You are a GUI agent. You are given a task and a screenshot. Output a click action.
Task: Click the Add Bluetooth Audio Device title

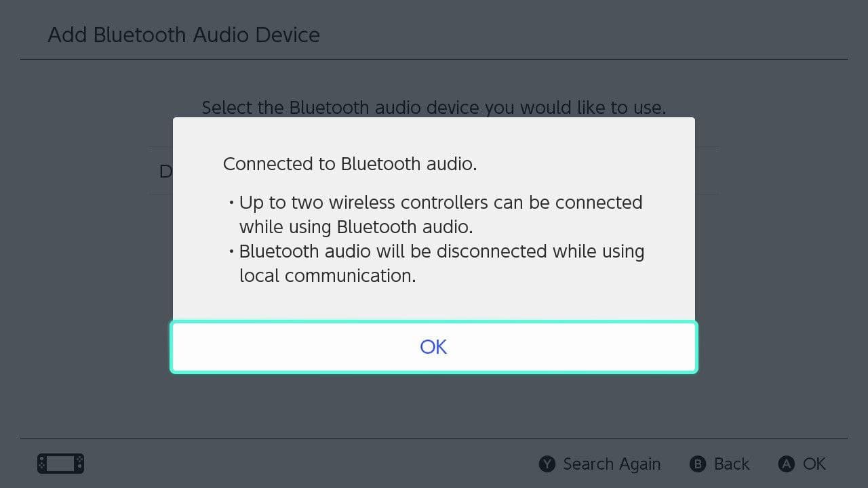point(184,35)
